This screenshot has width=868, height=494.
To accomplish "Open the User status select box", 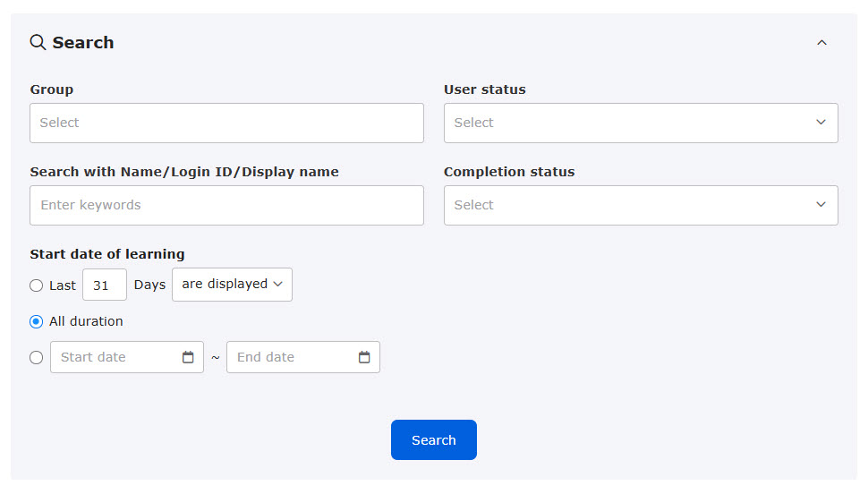I will [x=641, y=123].
